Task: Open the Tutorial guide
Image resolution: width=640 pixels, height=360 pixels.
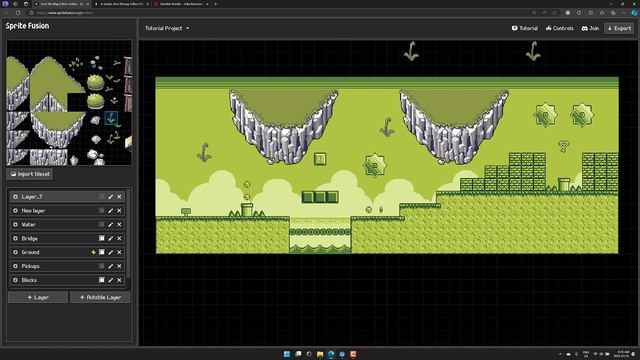Action: [x=524, y=28]
